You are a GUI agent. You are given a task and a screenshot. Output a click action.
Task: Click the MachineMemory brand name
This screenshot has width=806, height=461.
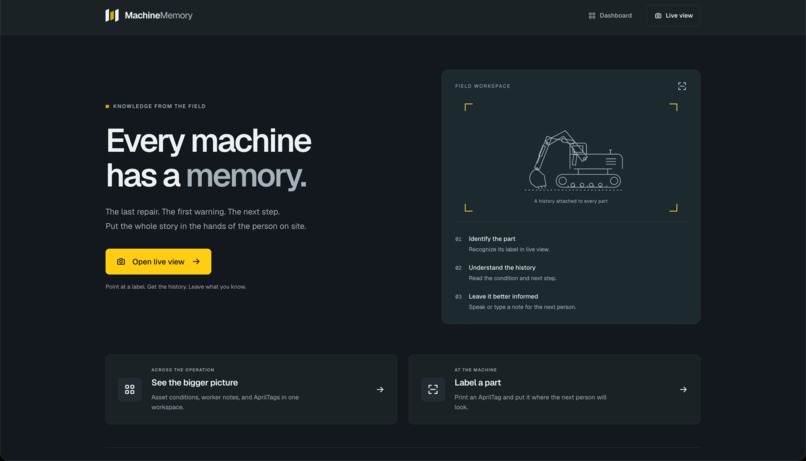(158, 15)
